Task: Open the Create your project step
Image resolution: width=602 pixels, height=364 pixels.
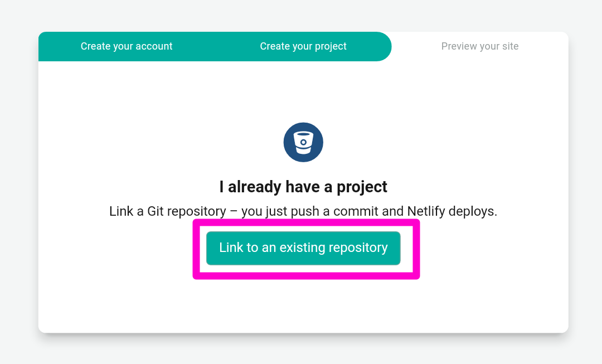Action: [303, 46]
